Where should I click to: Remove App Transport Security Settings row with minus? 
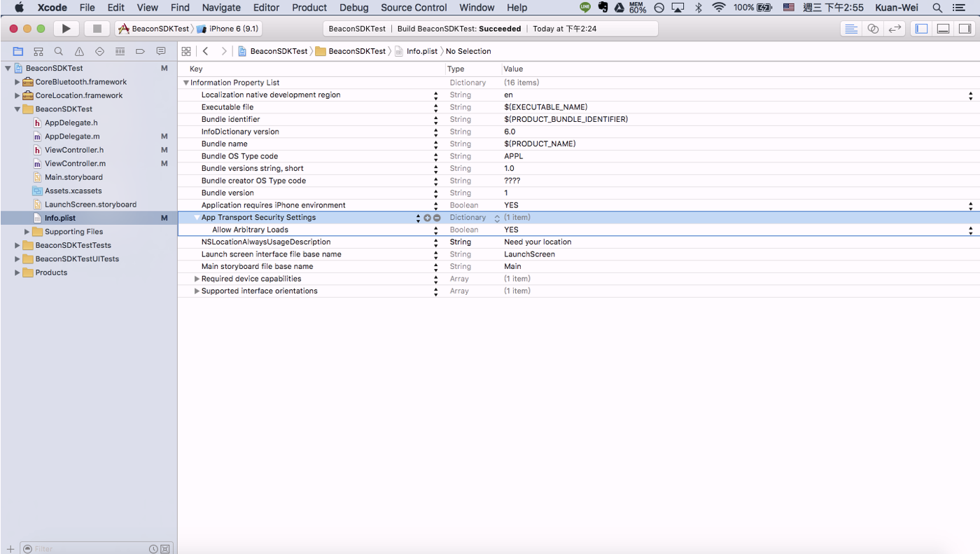[437, 218]
